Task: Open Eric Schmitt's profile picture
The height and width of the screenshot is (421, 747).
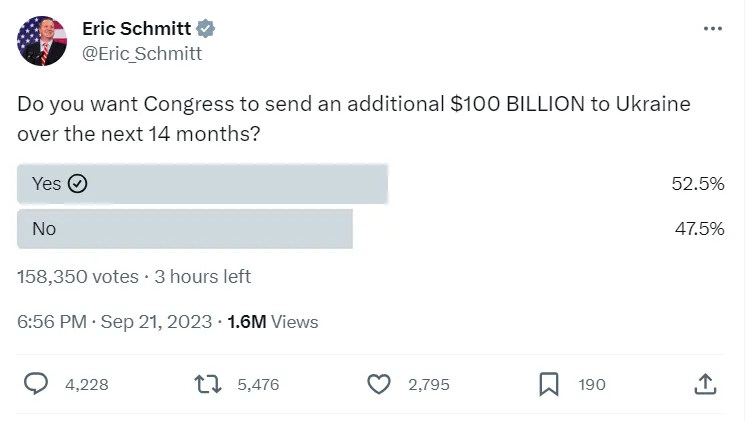Action: pyautogui.click(x=42, y=41)
